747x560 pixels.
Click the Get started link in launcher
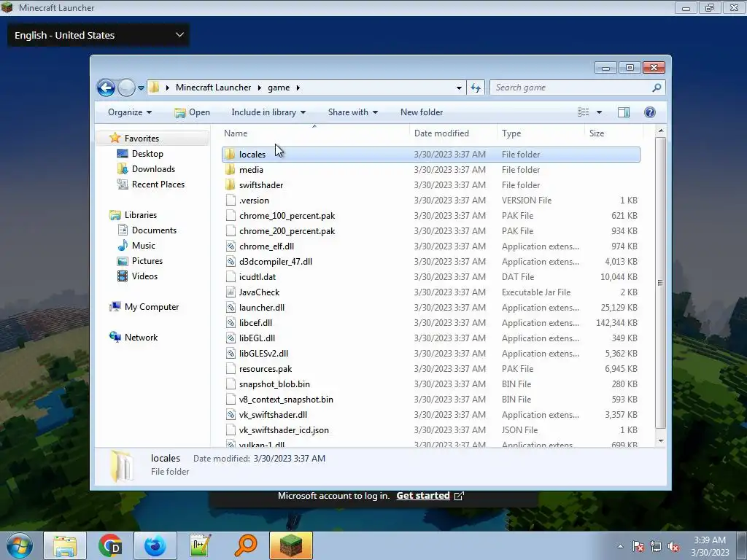[423, 496]
